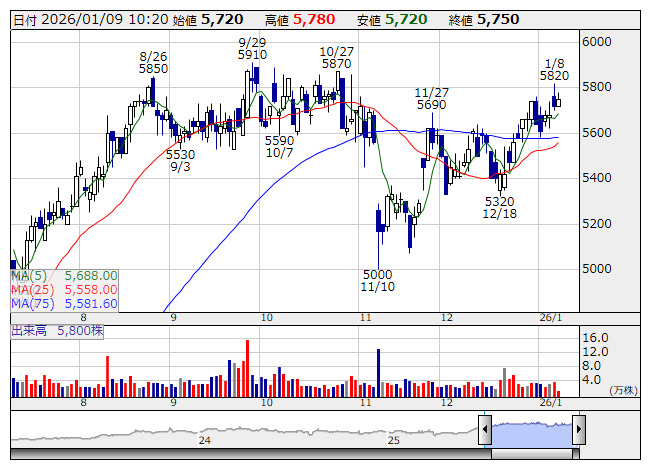Click the year 25 marker in the navigator
The image size is (653, 470).
pyautogui.click(x=394, y=440)
